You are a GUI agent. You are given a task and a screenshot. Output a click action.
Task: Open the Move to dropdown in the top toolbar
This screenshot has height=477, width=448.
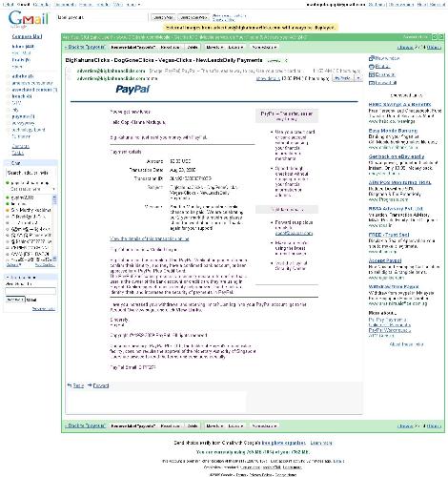point(214,47)
